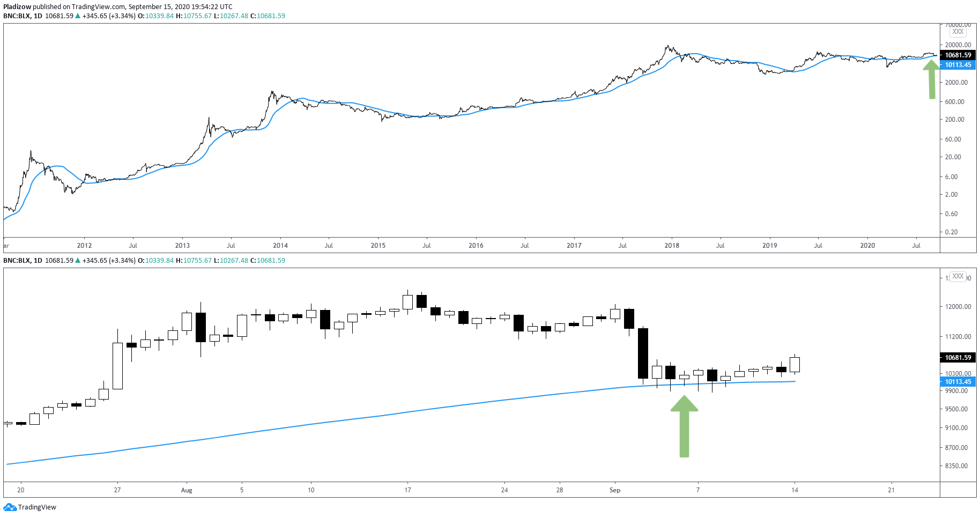
Task: Click the green up-triangle in the lower chart header
Action: [x=78, y=261]
